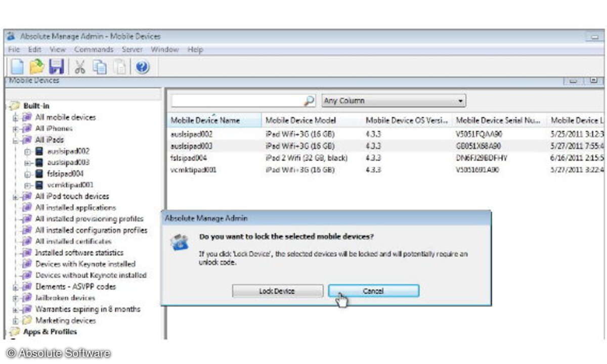Image resolution: width=607 pixels, height=364 pixels.
Task: Open the Any Column filter dropdown
Action: pos(394,101)
